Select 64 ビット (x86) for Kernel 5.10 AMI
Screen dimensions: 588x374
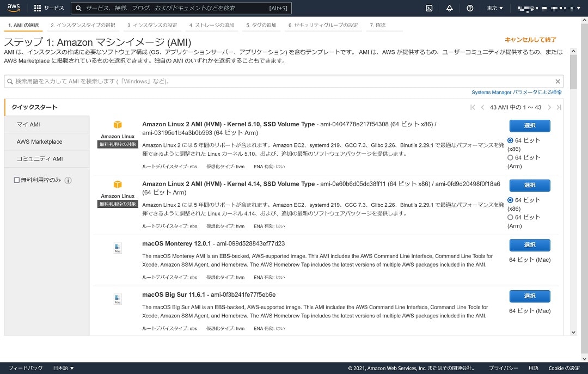510,140
